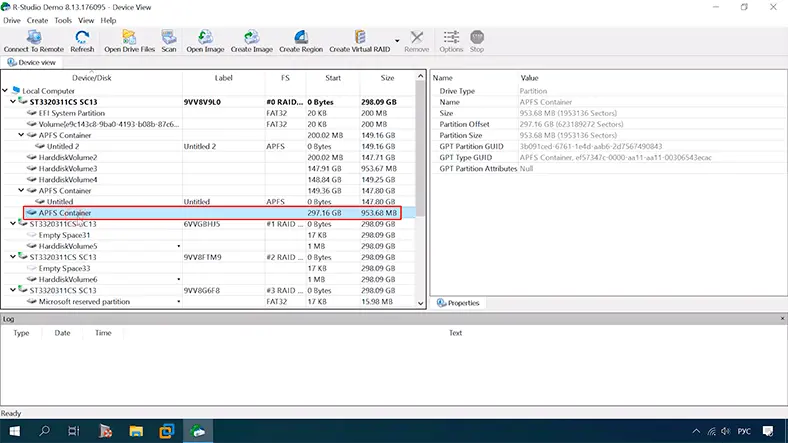The width and height of the screenshot is (788, 443).
Task: Open the Create menu
Action: tap(37, 20)
